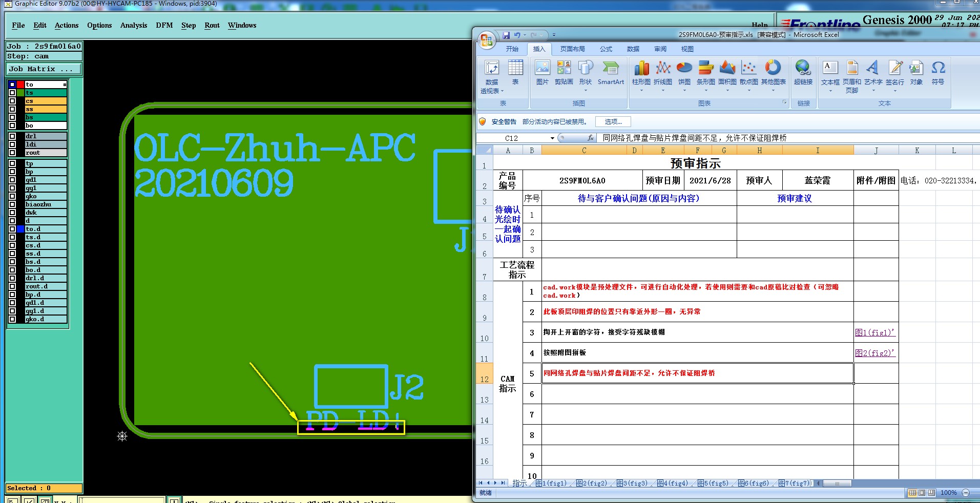
Task: Open the 图1(fig1) hyperlink in column J
Action: click(875, 332)
